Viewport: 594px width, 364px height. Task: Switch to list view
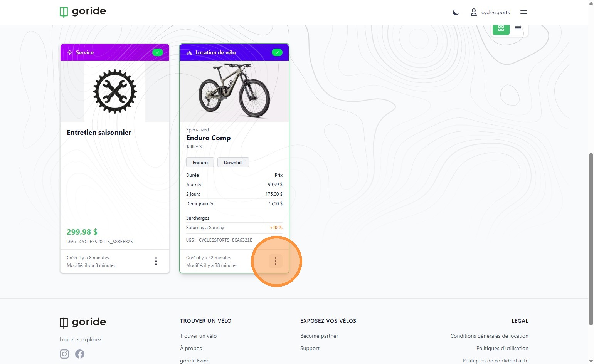[518, 29]
